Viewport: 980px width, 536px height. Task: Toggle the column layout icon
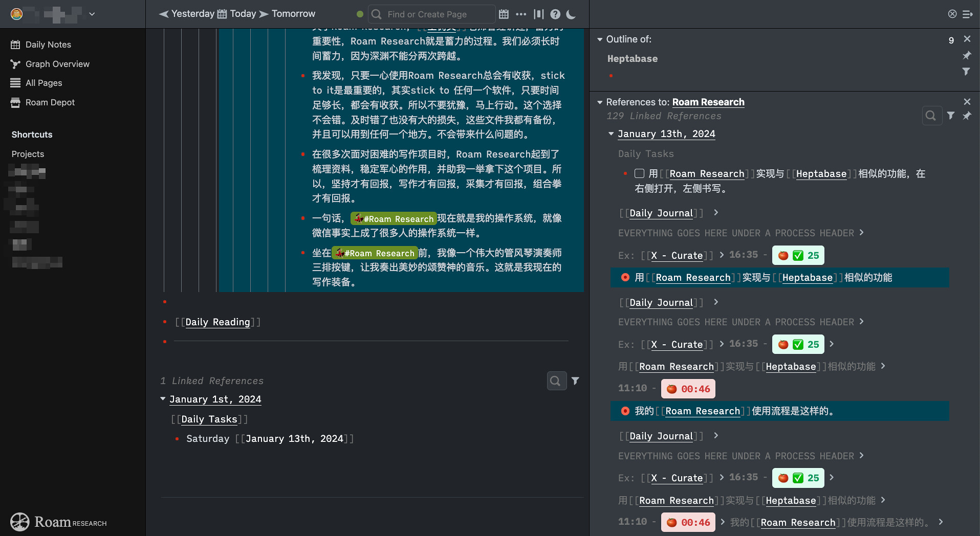(x=538, y=14)
